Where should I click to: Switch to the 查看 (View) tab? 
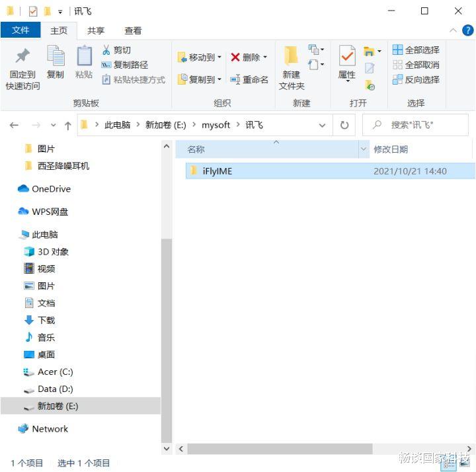pyautogui.click(x=133, y=30)
